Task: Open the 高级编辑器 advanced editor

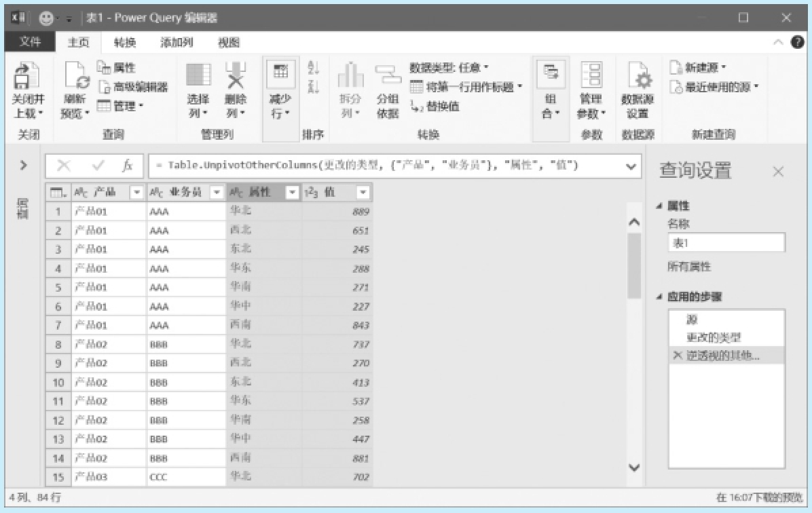Action: [x=133, y=87]
